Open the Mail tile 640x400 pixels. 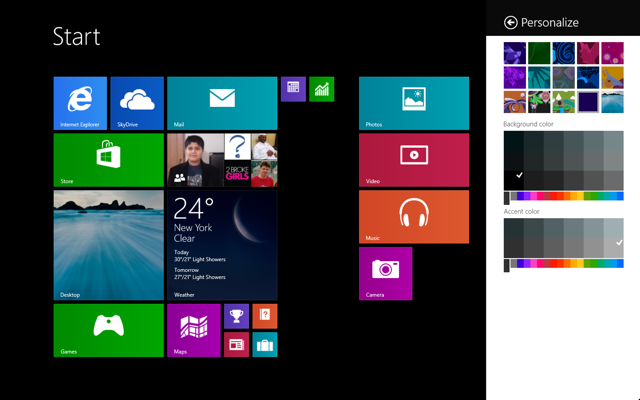[222, 103]
